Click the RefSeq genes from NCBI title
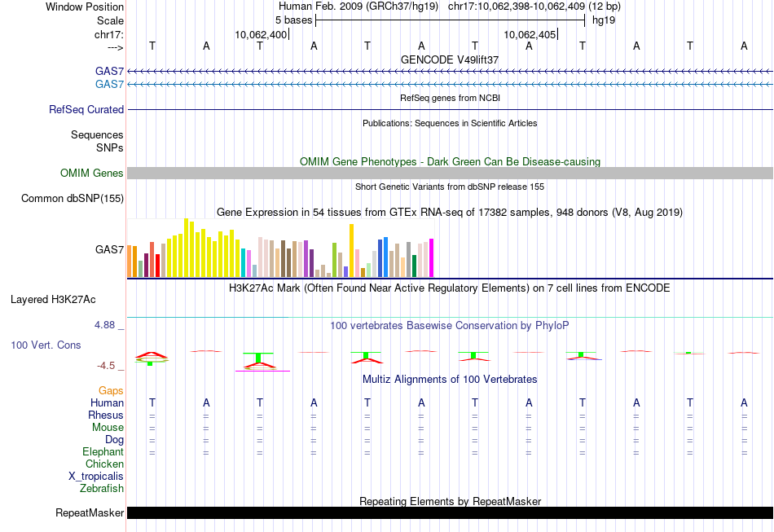The width and height of the screenshot is (774, 532). [450, 98]
